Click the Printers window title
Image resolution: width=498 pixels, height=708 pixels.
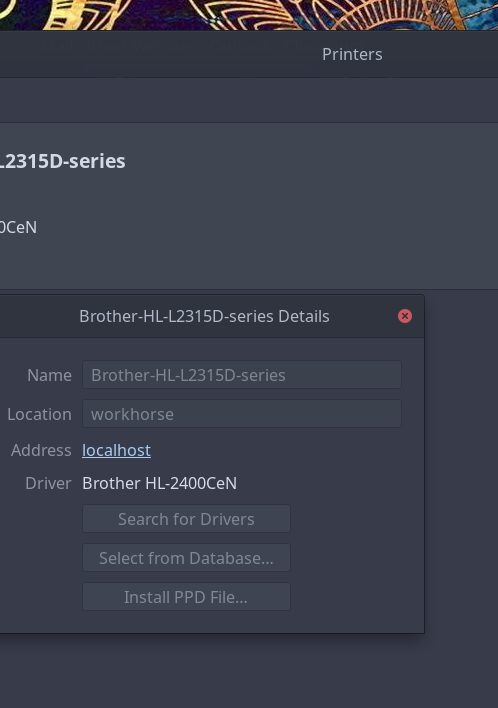coord(352,55)
